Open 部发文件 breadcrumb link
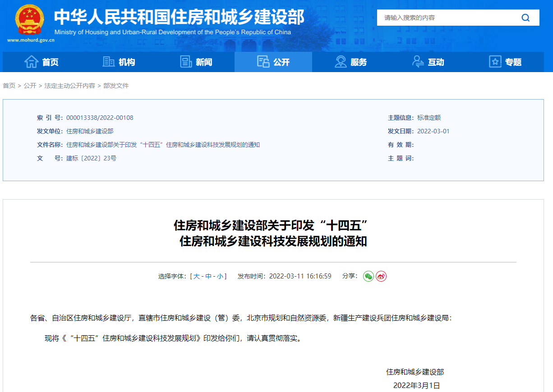The image size is (553, 392). point(116,86)
